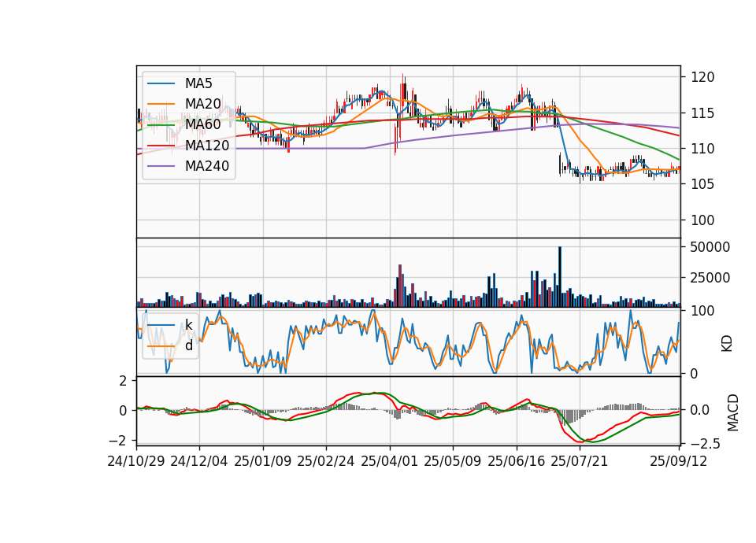The image size is (756, 543).
Task: Click the tallest volume bar near 50000
Action: coord(560,277)
